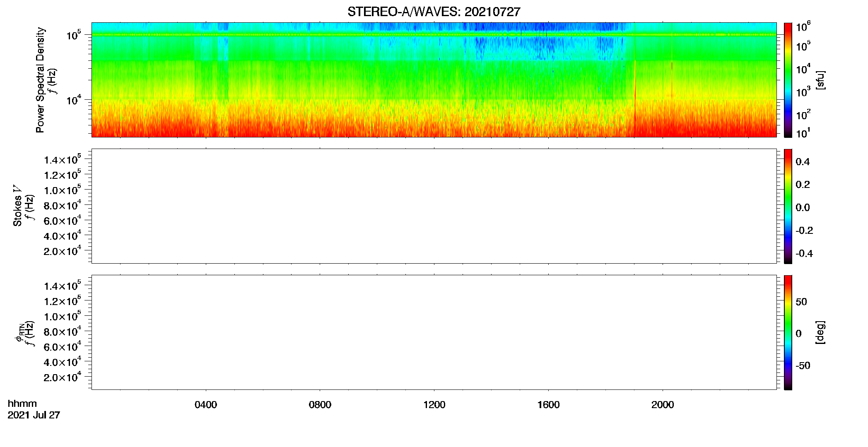Image resolution: width=868 pixels, height=447 pixels.
Task: Click the 10^1 tick on sfu colorbar
Action: point(803,133)
